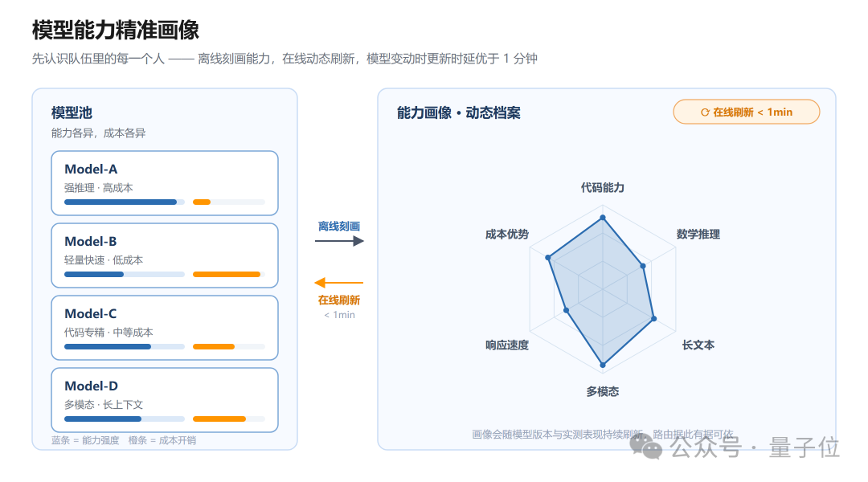Click the 代码能力 radar label

coord(602,188)
